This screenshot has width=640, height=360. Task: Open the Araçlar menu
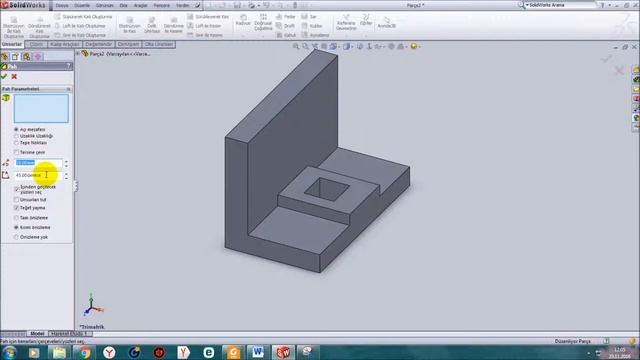141,5
